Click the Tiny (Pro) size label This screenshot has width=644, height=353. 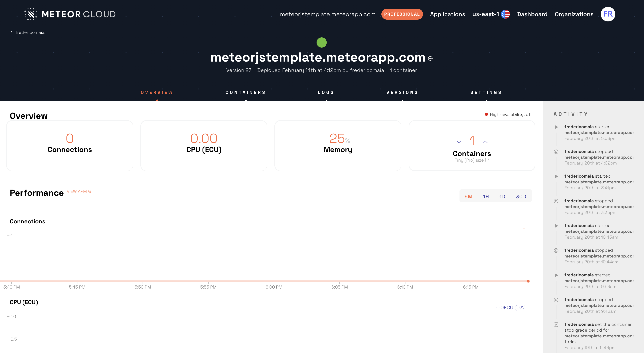(x=469, y=160)
